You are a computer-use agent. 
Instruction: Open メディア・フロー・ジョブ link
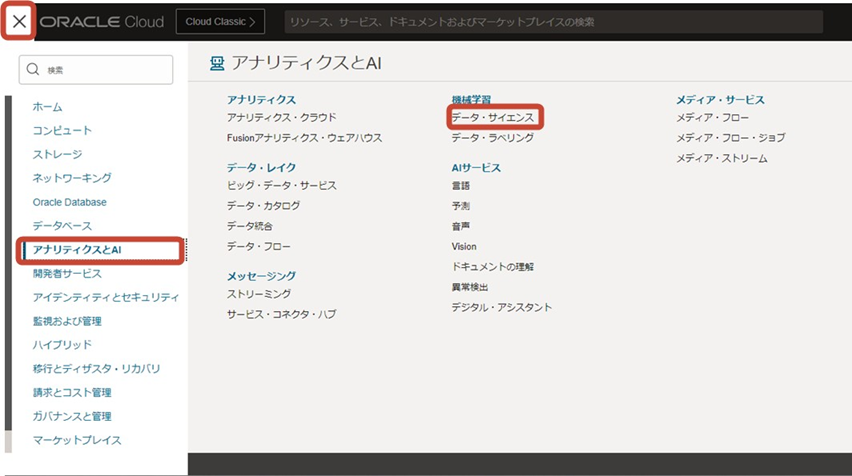[x=730, y=138]
